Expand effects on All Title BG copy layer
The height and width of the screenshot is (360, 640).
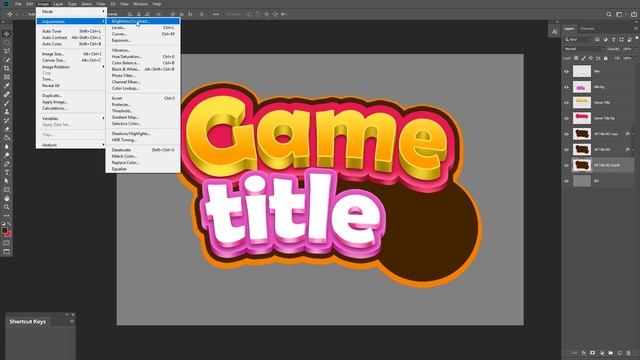click(x=633, y=134)
